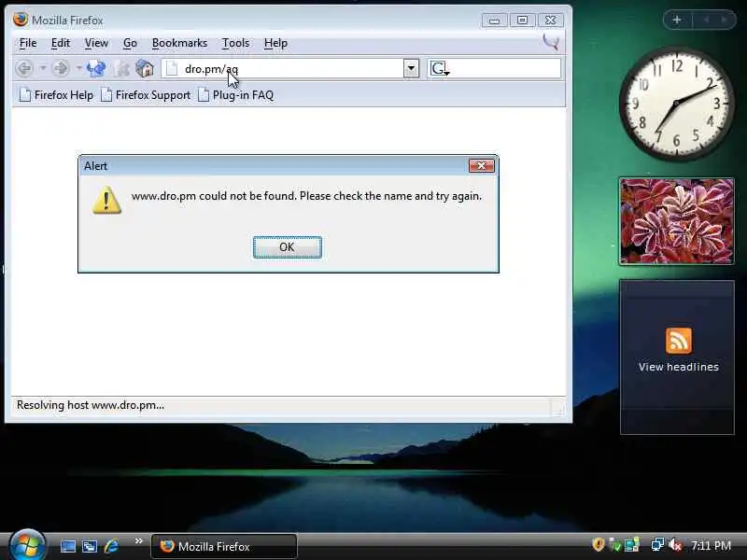Click the Firefox resize grip in status bar
This screenshot has width=747, height=560.
point(557,407)
